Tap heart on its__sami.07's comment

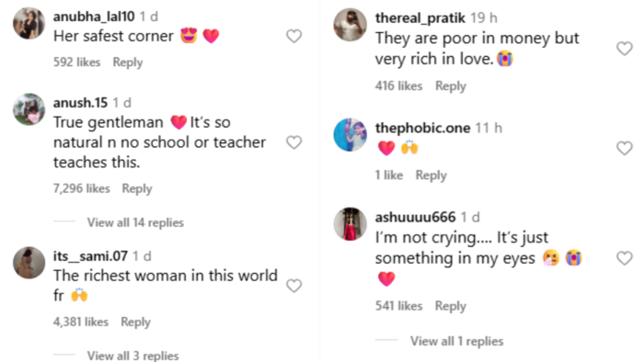[x=294, y=286]
